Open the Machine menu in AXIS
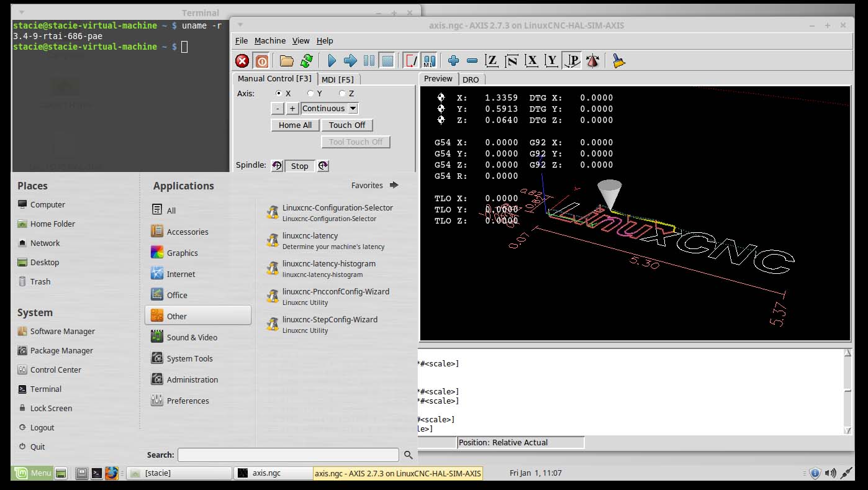Screen dimensions: 868x490 pos(270,41)
